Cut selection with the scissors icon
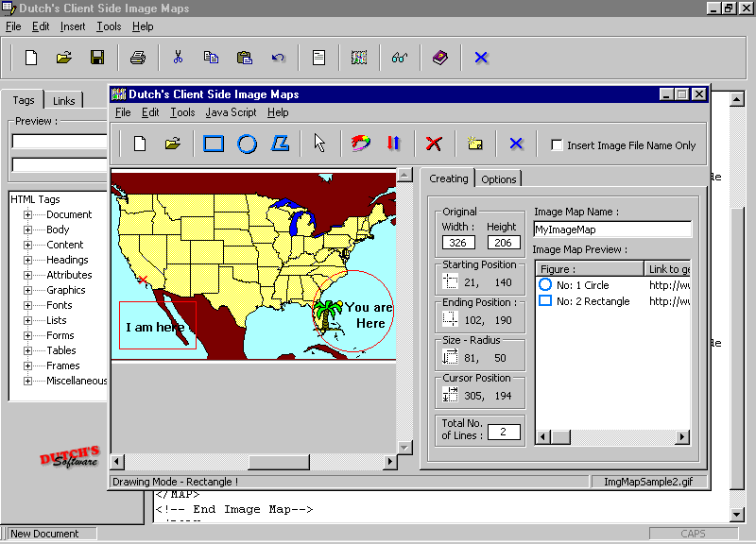 178,58
